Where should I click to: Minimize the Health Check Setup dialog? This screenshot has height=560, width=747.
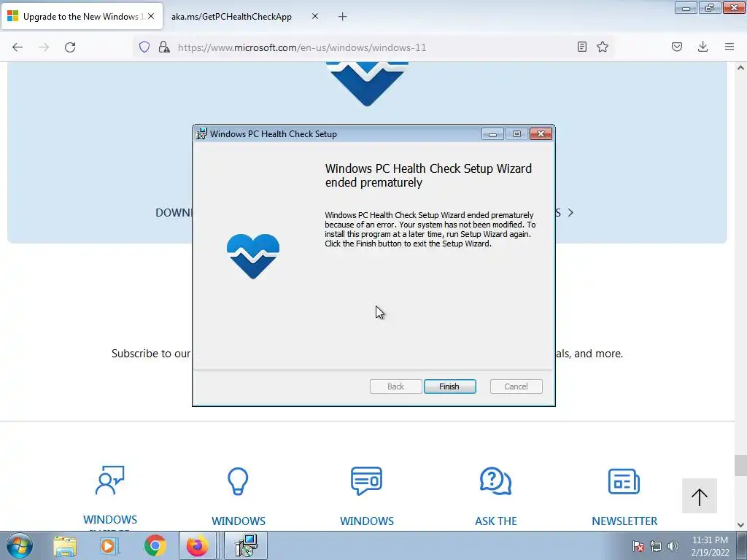(492, 134)
